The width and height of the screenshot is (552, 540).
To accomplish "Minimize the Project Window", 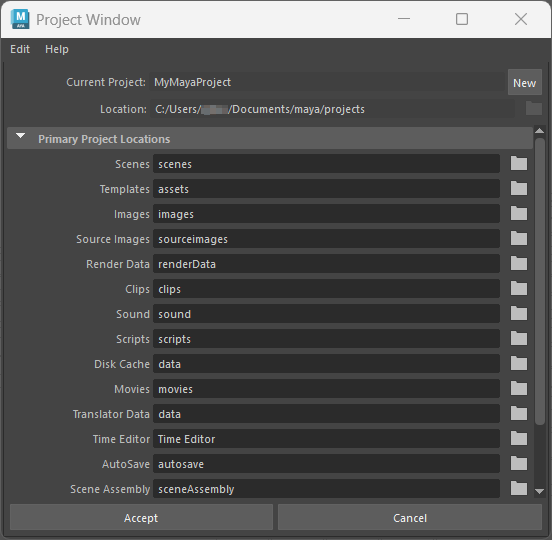I will click(x=404, y=19).
